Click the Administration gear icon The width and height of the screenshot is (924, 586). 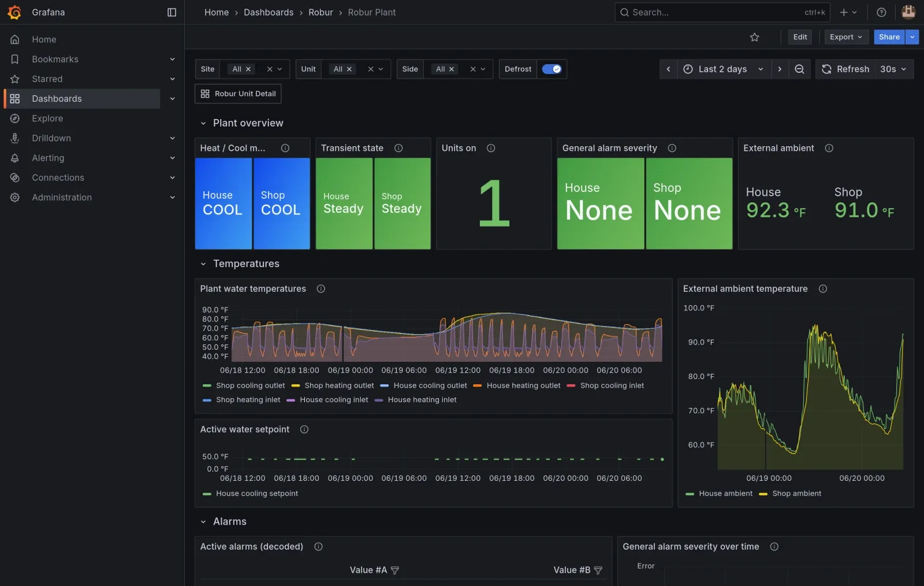(x=15, y=197)
